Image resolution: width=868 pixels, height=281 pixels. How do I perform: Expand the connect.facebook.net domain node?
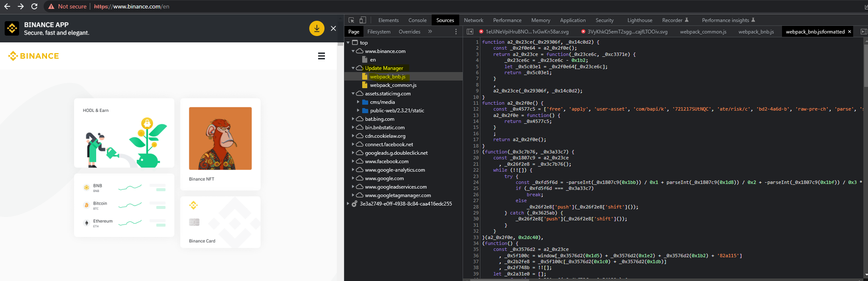[x=353, y=144]
